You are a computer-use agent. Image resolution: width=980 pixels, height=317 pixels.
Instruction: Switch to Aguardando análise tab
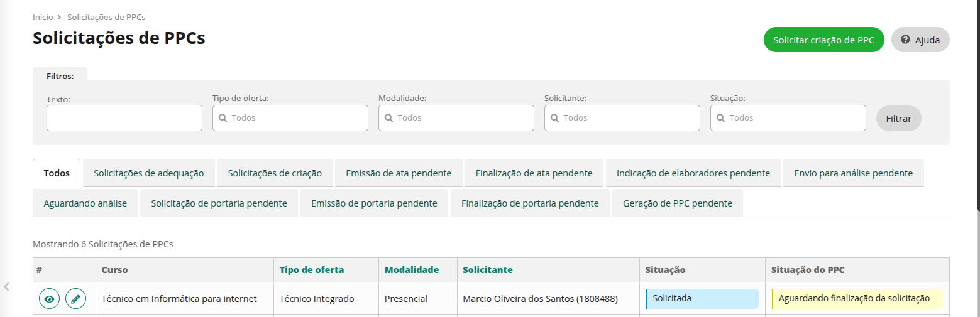point(85,203)
